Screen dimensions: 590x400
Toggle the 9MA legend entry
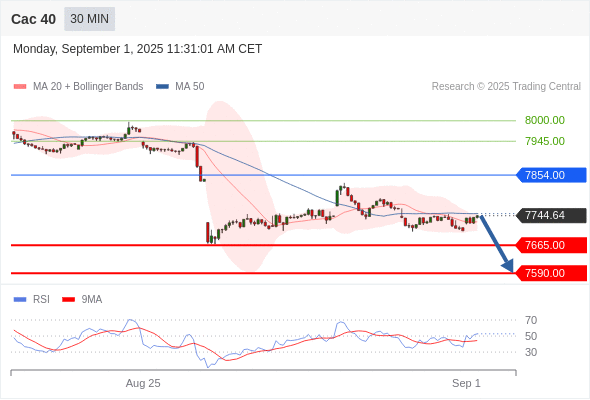(82, 300)
